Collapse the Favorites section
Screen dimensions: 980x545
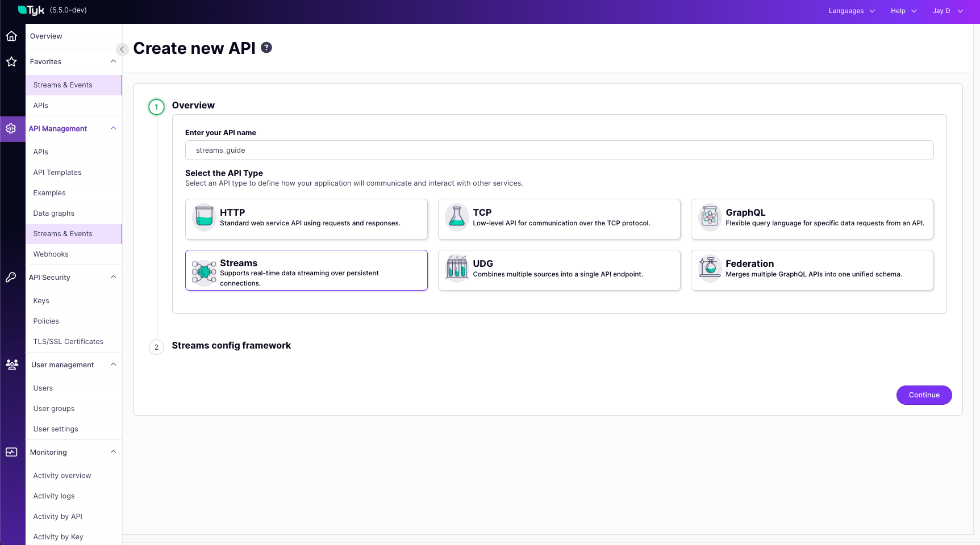click(x=112, y=61)
